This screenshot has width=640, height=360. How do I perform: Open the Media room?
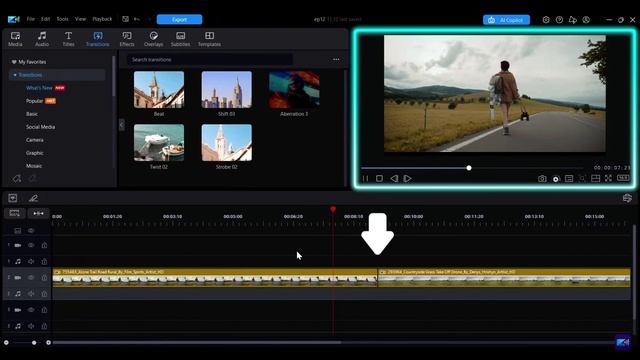[x=15, y=39]
